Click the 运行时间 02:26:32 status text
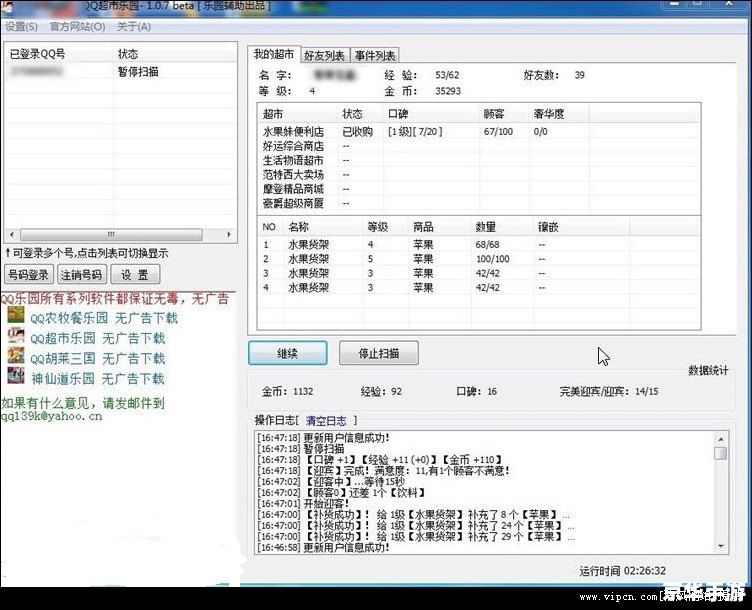This screenshot has height=610, width=752. 623,571
